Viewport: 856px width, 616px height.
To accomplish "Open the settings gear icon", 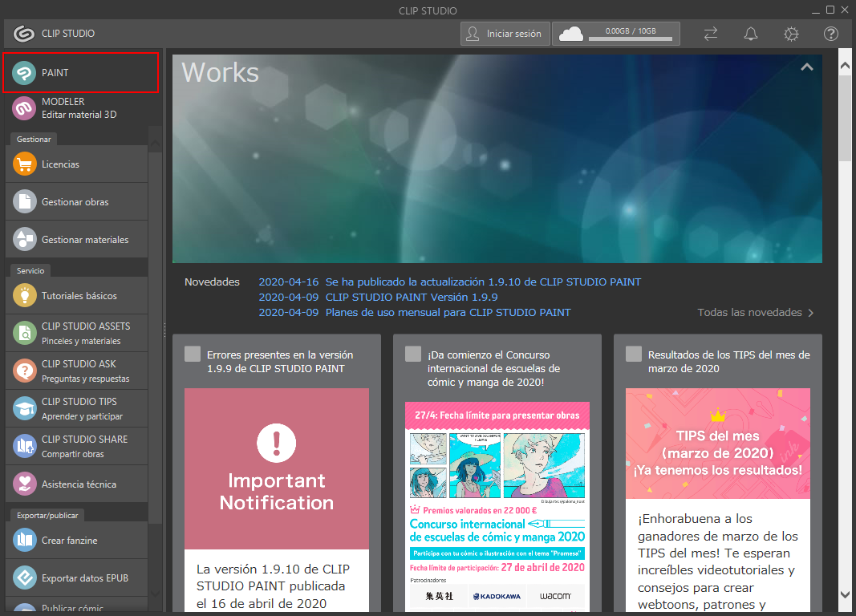I will point(791,34).
